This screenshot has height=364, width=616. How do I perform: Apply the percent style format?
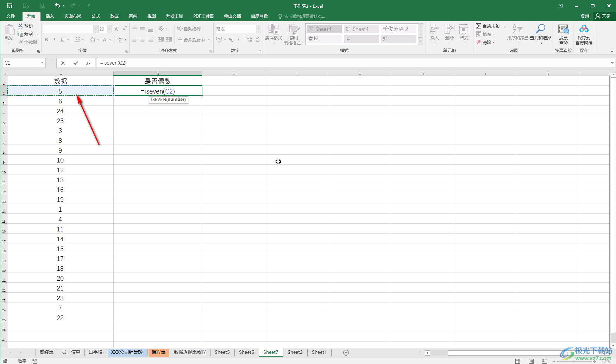231,40
